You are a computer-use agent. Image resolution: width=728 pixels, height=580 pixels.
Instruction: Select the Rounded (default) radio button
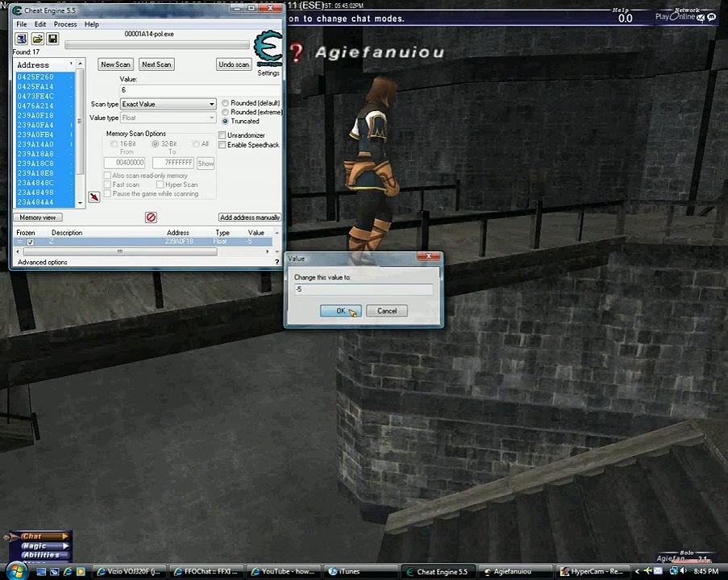pyautogui.click(x=225, y=103)
